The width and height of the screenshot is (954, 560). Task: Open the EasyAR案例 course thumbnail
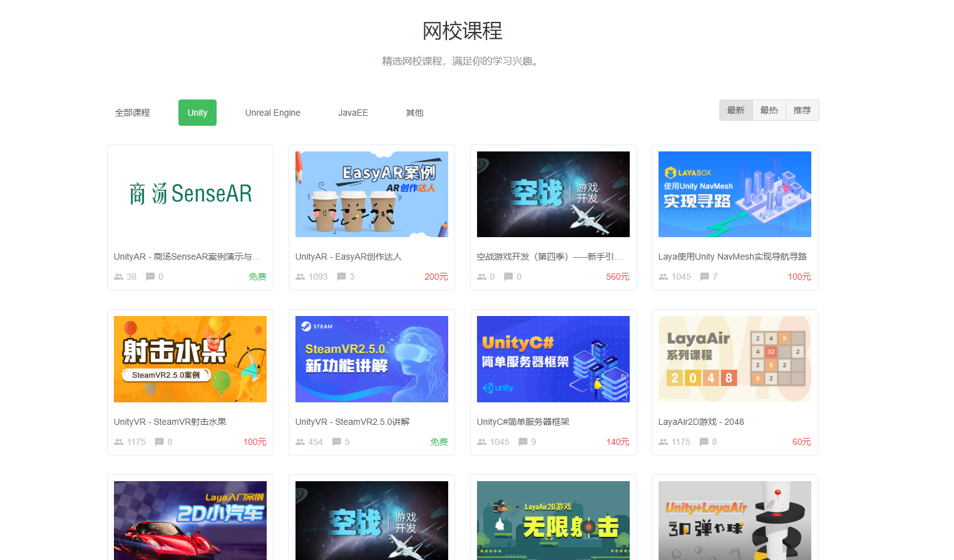(x=372, y=194)
